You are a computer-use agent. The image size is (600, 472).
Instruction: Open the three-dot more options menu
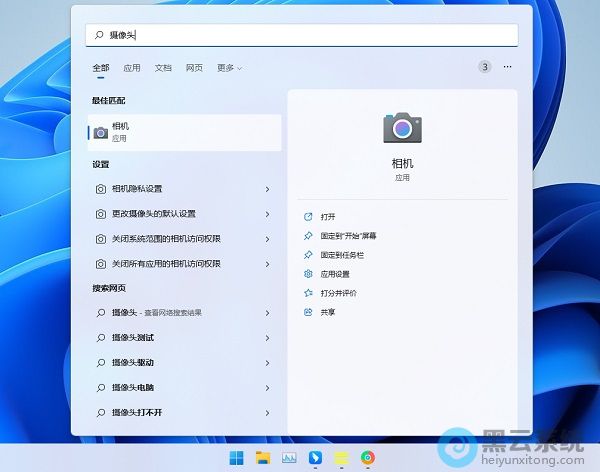(x=507, y=67)
